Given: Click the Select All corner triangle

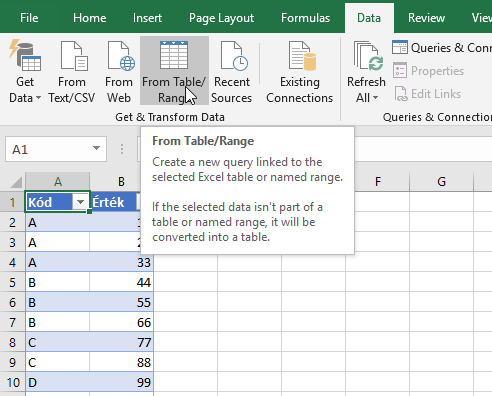Looking at the screenshot, I should [16, 182].
